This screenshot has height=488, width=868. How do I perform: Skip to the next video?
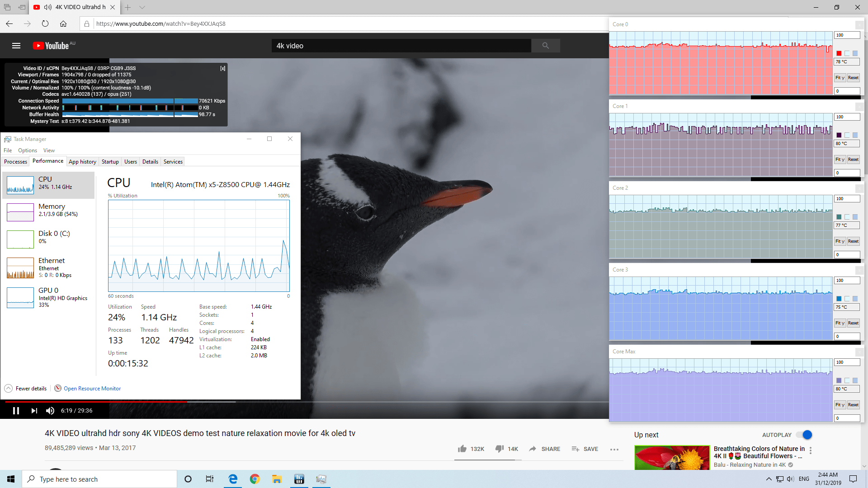pyautogui.click(x=34, y=411)
